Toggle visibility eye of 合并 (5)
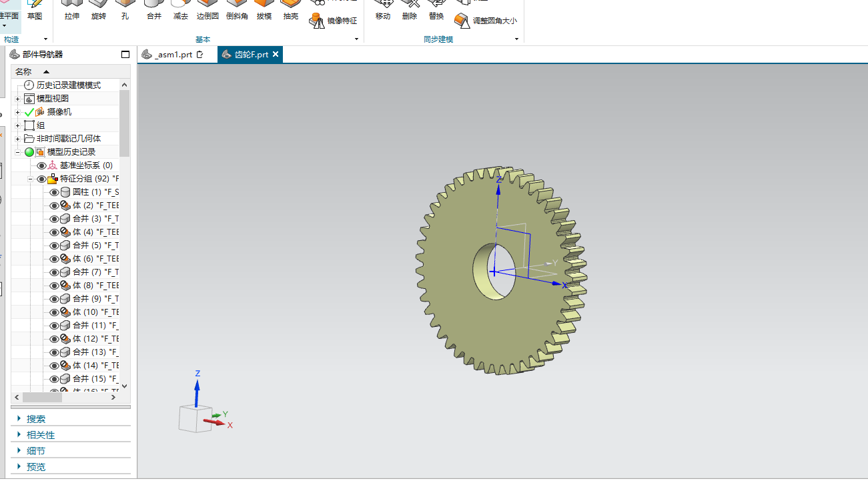This screenshot has width=868, height=483. pyautogui.click(x=55, y=246)
